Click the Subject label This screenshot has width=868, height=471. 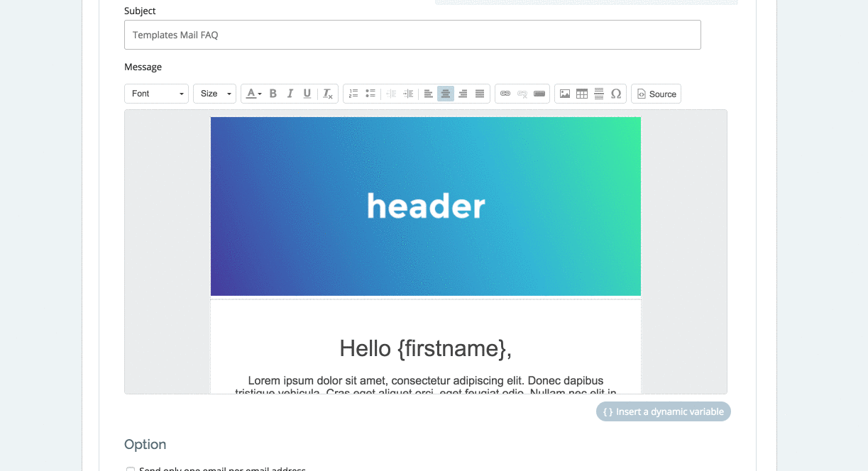pos(140,11)
